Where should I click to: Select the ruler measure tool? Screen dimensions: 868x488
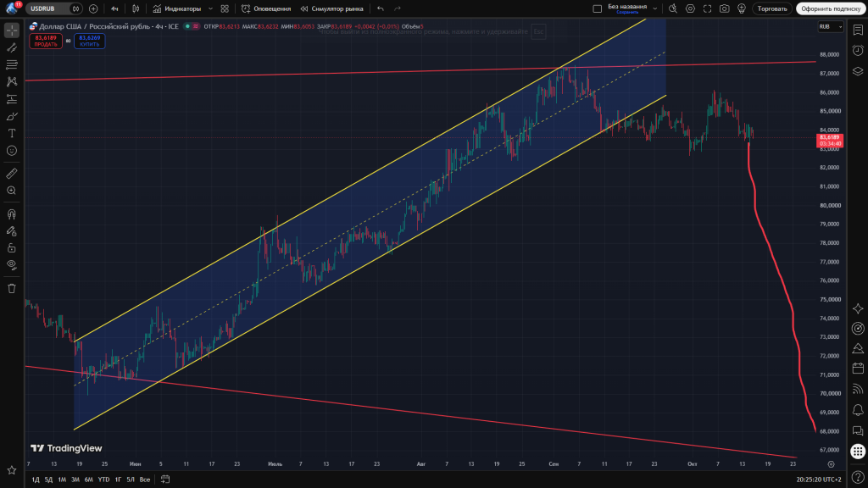click(12, 174)
